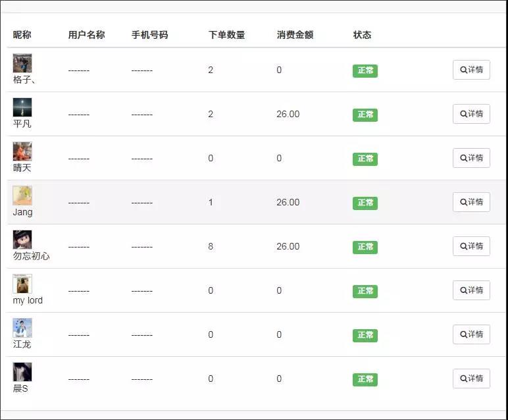
Task: Click the 下单数量 column header
Action: 226,35
